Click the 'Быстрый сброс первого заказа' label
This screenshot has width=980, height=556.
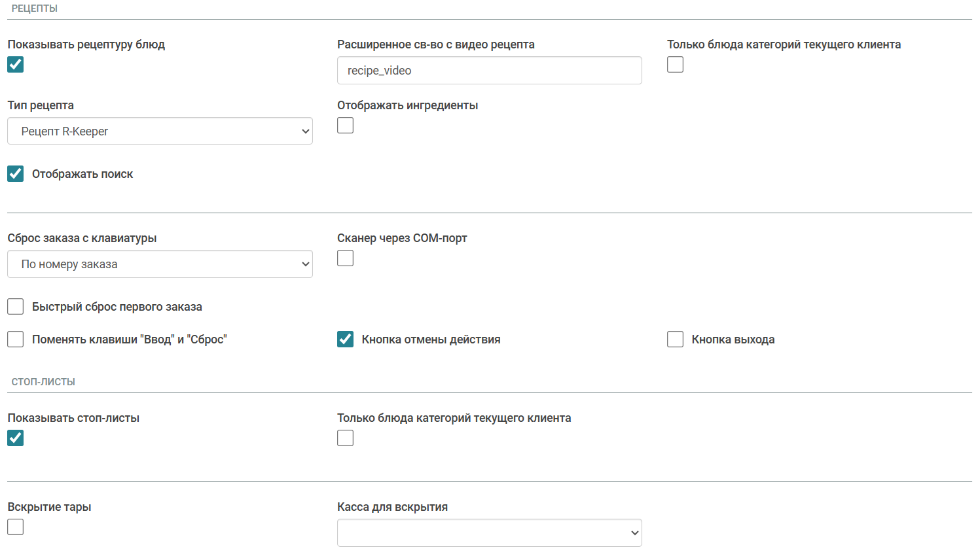pyautogui.click(x=117, y=307)
